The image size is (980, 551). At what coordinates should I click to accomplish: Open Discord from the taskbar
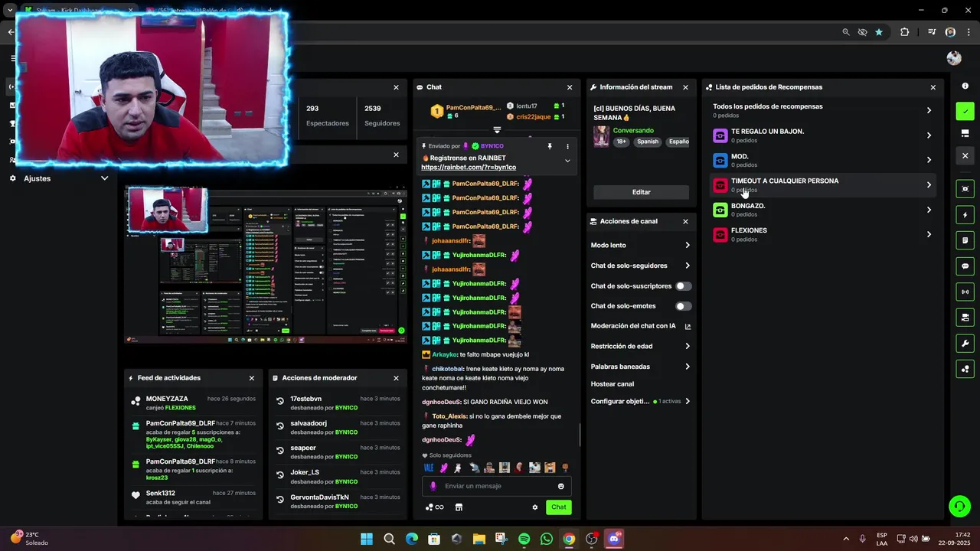613,539
